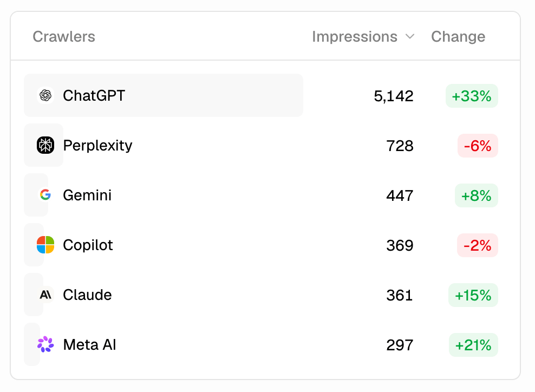The height and width of the screenshot is (392, 535).
Task: Click the ChatGPT impressions bar
Action: tap(164, 95)
